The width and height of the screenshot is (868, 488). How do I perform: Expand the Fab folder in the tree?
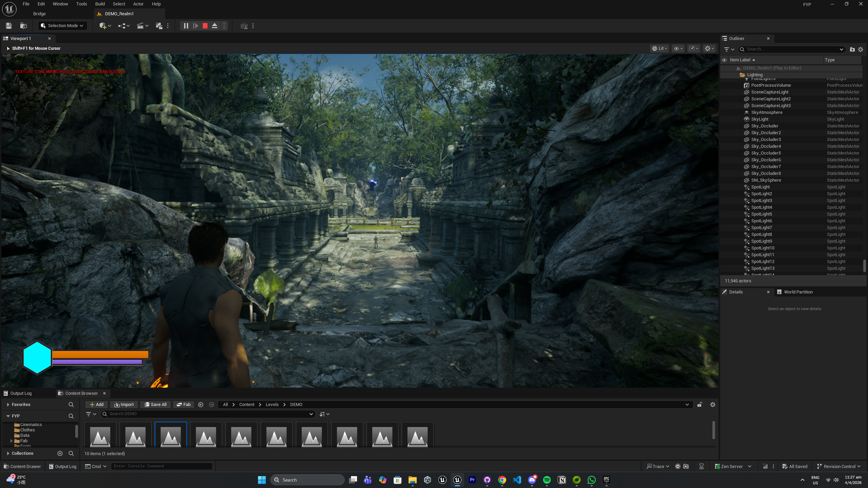click(x=12, y=441)
